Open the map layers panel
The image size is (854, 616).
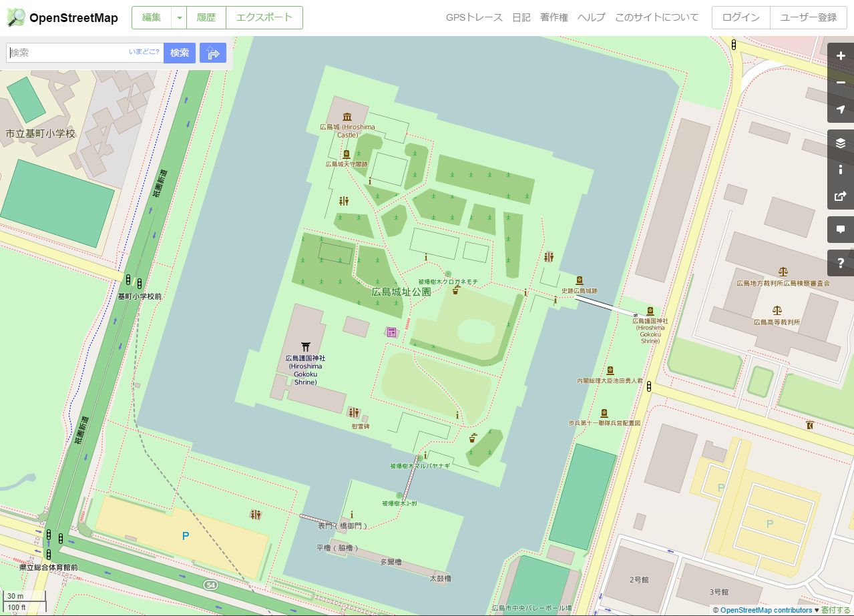[841, 143]
